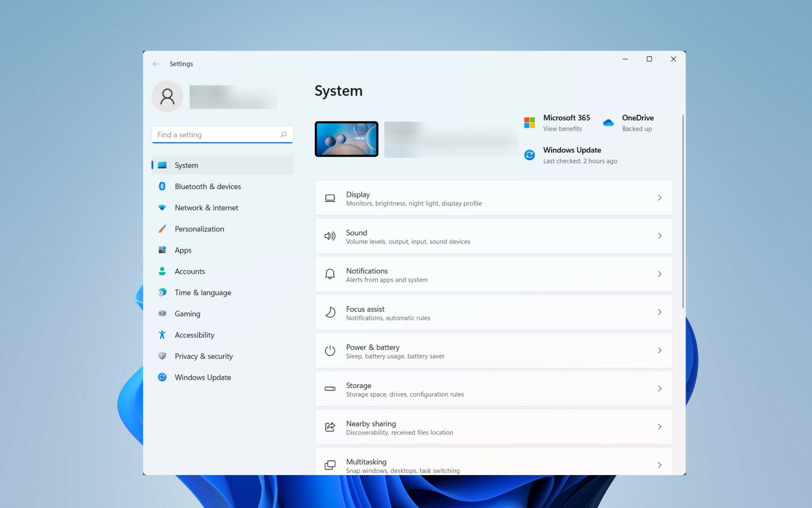
Task: Open the Sound settings panel
Action: 493,236
